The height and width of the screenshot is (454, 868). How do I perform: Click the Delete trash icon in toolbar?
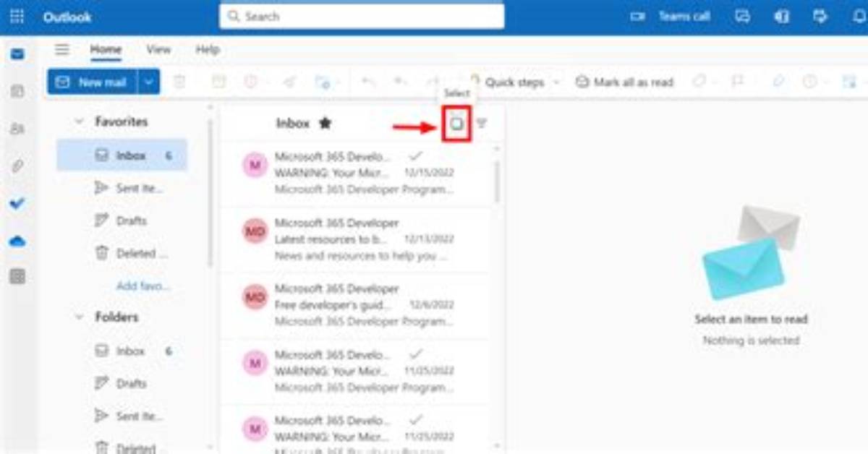coord(179,82)
